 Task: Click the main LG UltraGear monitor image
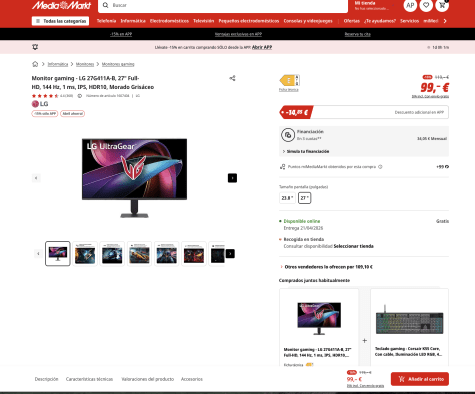click(x=134, y=178)
